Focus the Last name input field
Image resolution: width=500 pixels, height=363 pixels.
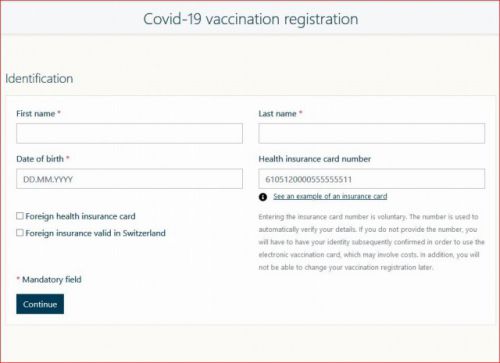click(x=372, y=133)
